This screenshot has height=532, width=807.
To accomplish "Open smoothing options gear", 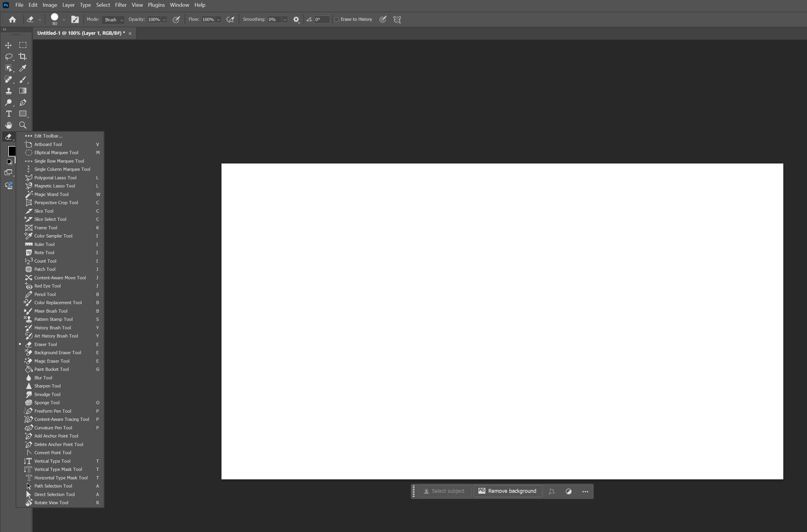I will (x=296, y=19).
